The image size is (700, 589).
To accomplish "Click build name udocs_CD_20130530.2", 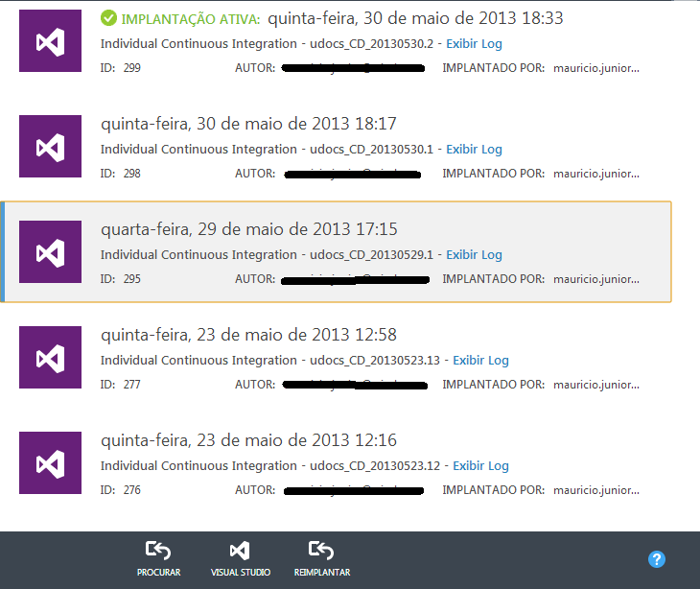I will tap(371, 44).
